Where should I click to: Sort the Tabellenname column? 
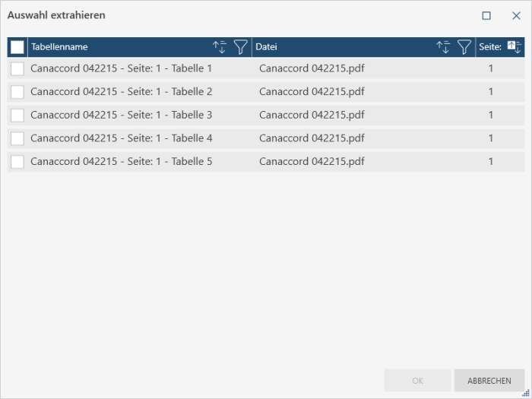(220, 47)
